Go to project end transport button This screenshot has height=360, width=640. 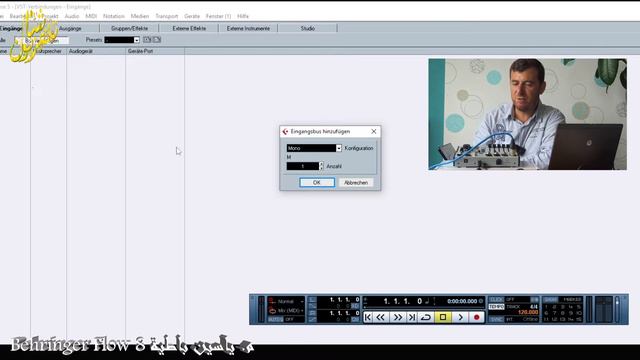[411, 317]
